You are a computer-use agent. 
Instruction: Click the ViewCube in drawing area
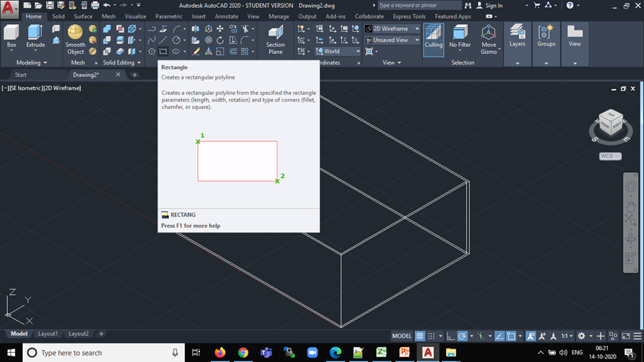[x=611, y=123]
